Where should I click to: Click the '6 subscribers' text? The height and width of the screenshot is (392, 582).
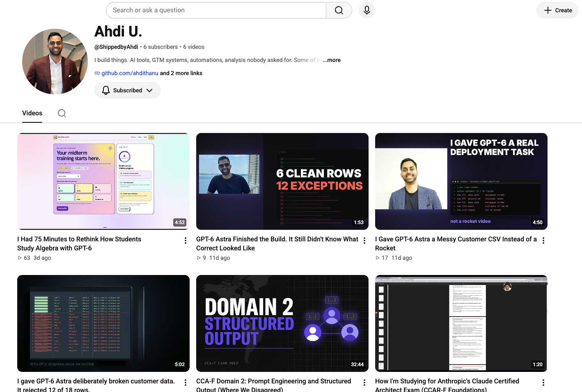coord(160,47)
